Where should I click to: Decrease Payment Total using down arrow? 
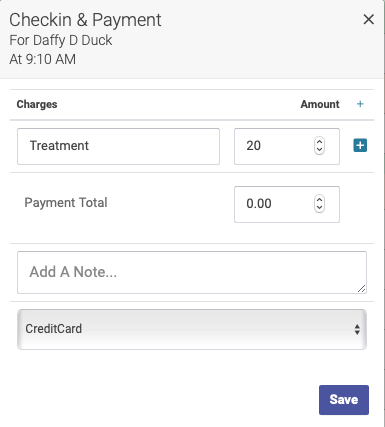pyautogui.click(x=319, y=208)
